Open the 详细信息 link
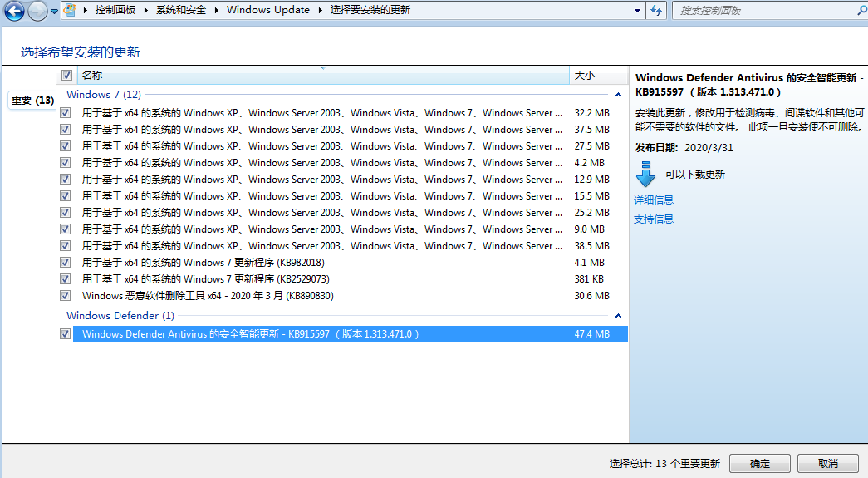The width and height of the screenshot is (868, 478). tap(654, 200)
